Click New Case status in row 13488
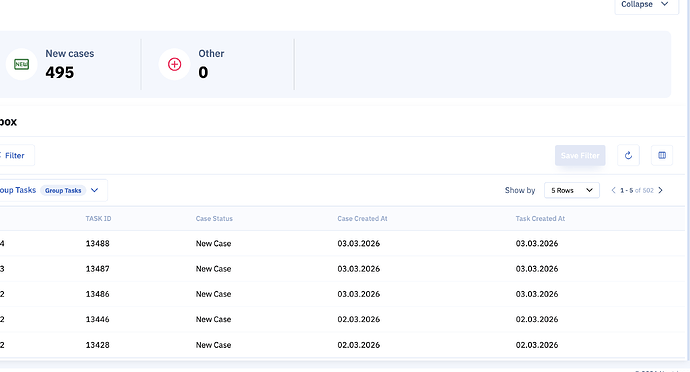 213,243
